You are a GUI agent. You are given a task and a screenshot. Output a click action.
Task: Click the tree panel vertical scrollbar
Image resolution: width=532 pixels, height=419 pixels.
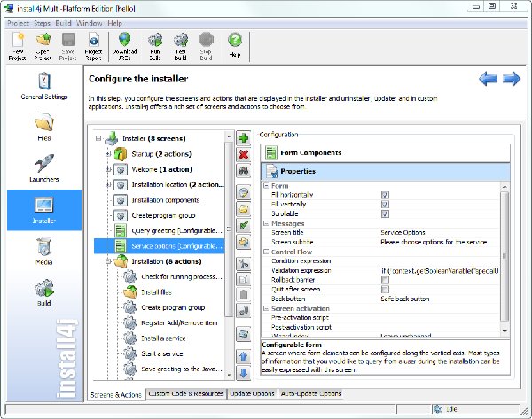tap(229, 229)
